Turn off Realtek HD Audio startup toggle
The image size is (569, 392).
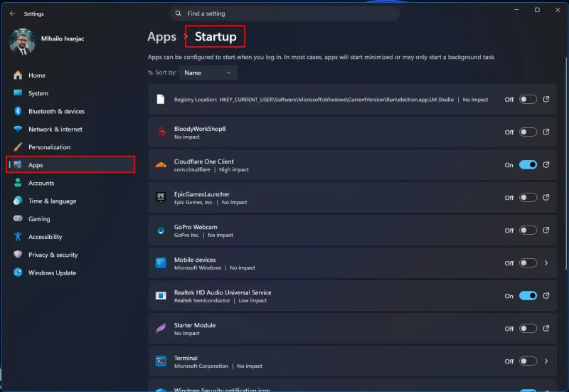[x=528, y=296]
